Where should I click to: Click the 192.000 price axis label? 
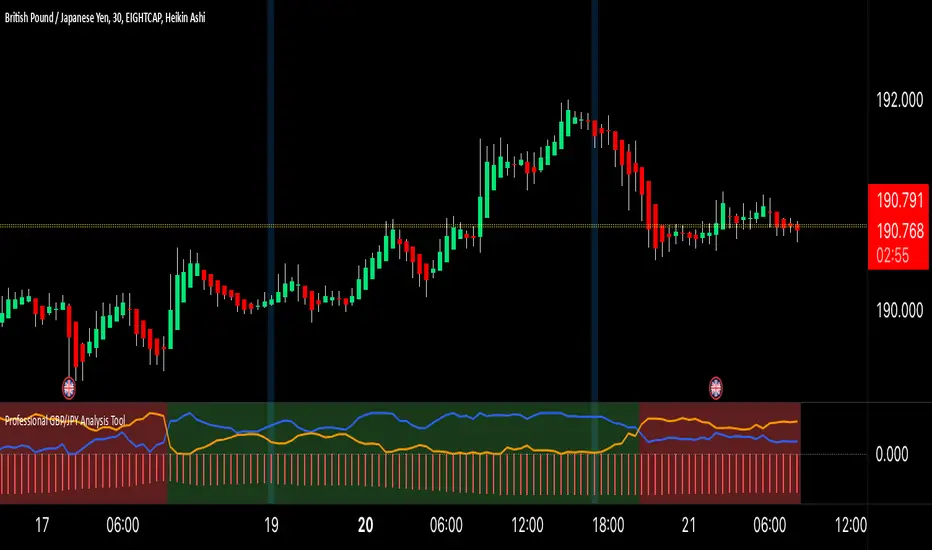tap(900, 100)
